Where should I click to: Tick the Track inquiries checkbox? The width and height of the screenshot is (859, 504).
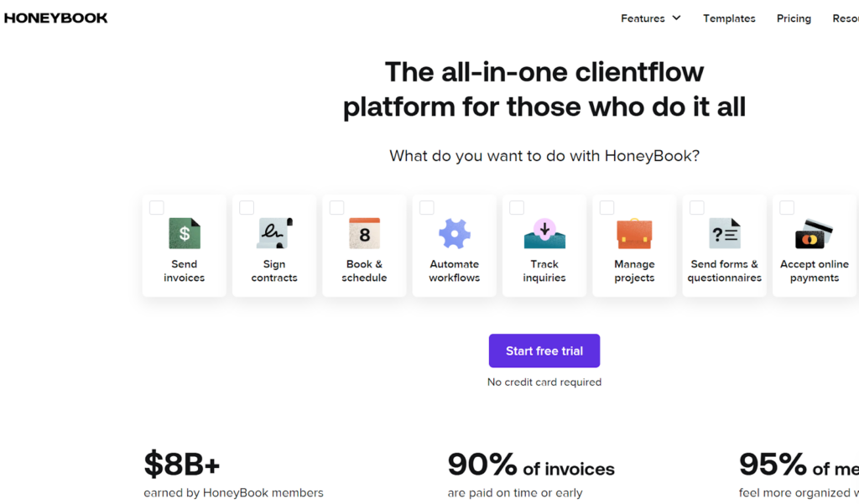point(517,208)
